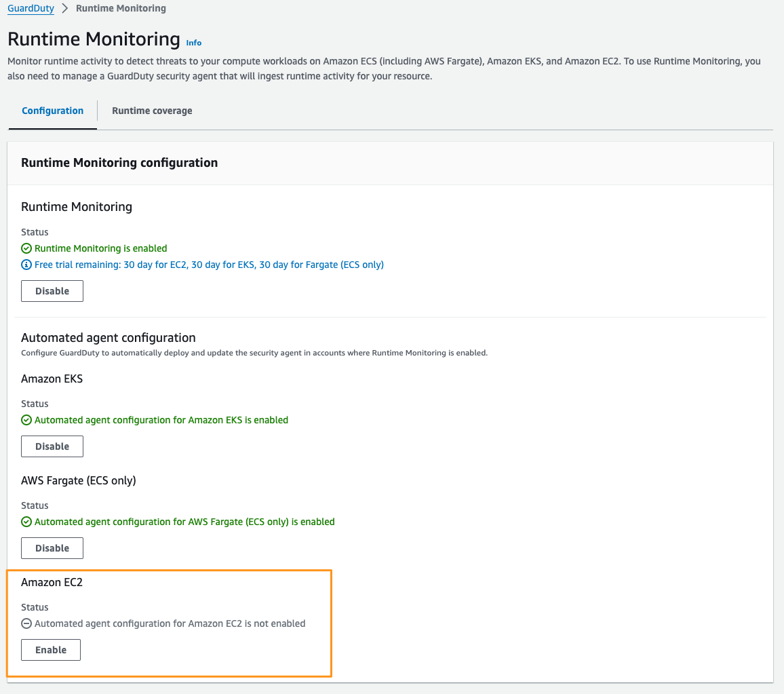
Task: Click the minus icon beside Amazon EC2 status
Action: 26,623
